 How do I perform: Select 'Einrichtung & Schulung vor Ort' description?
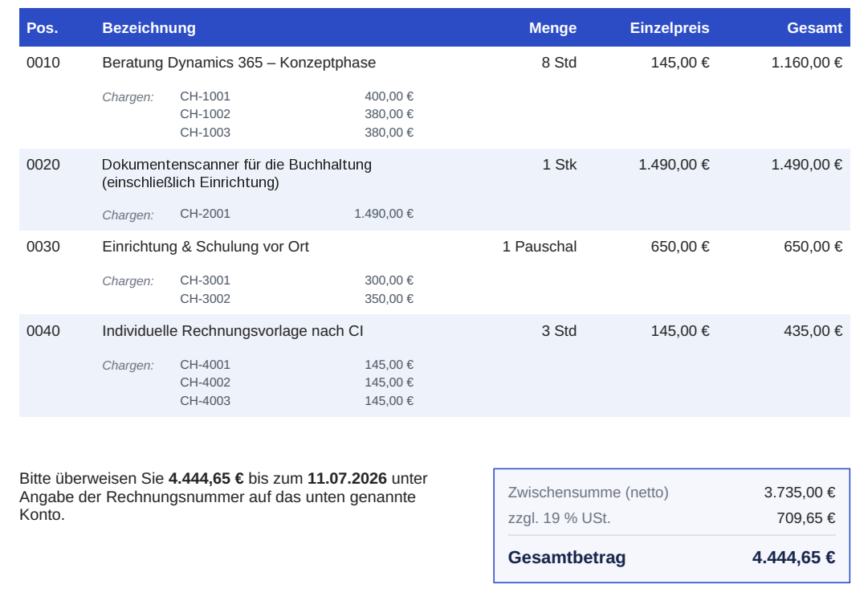206,247
